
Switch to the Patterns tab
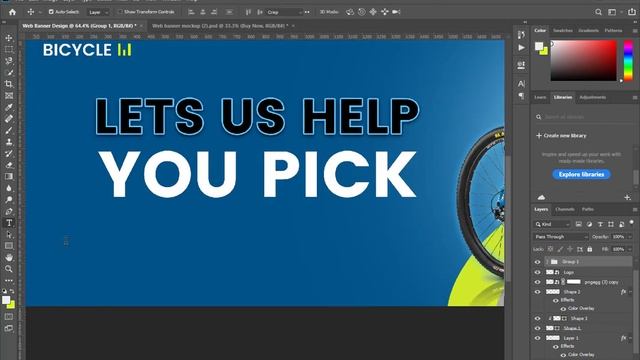tap(613, 31)
